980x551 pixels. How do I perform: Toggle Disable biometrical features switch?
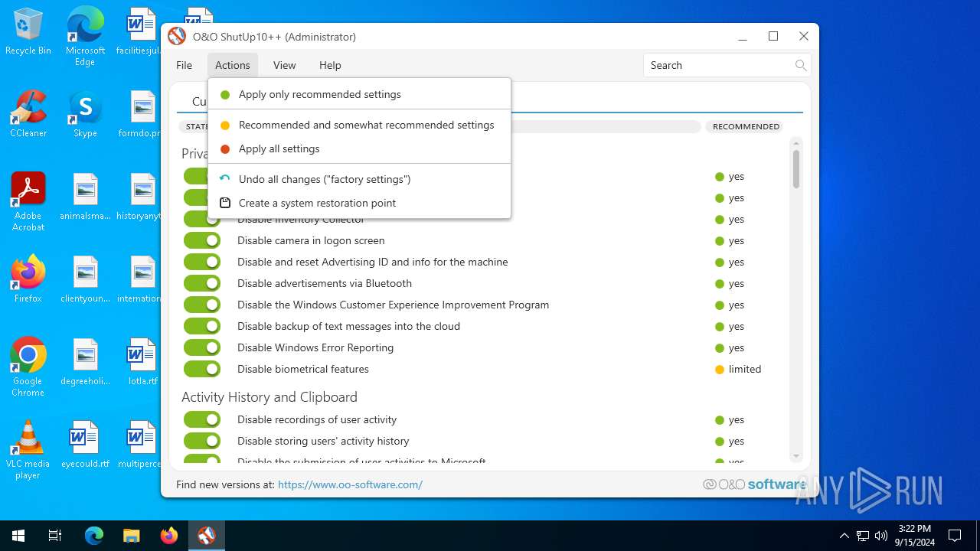tap(202, 369)
